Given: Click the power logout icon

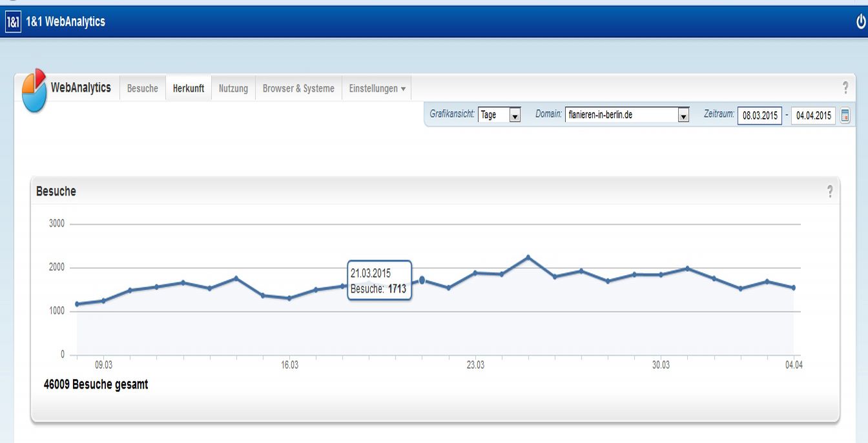Looking at the screenshot, I should pyautogui.click(x=860, y=22).
